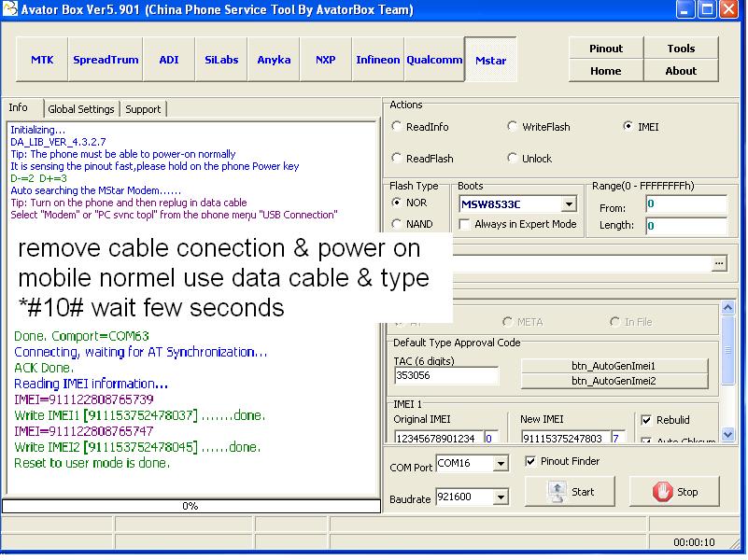This screenshot has height=560, width=748.
Task: Close the Avator Box window
Action: [x=729, y=9]
